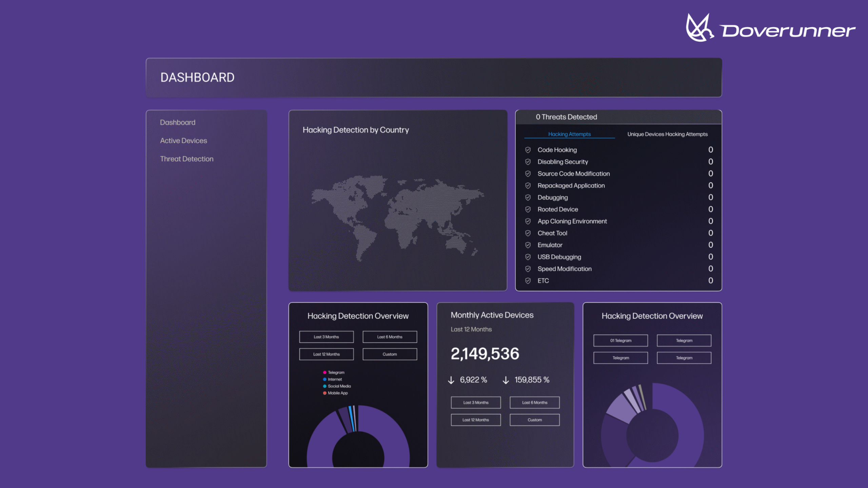Screen dimensions: 868x488
Task: Click the Rooted Device label
Action: point(558,209)
